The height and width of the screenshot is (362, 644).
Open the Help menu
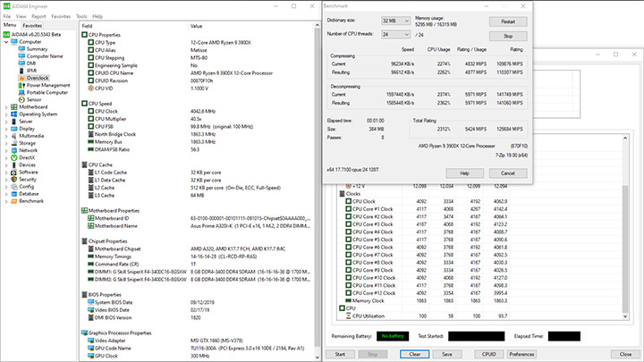[97, 16]
